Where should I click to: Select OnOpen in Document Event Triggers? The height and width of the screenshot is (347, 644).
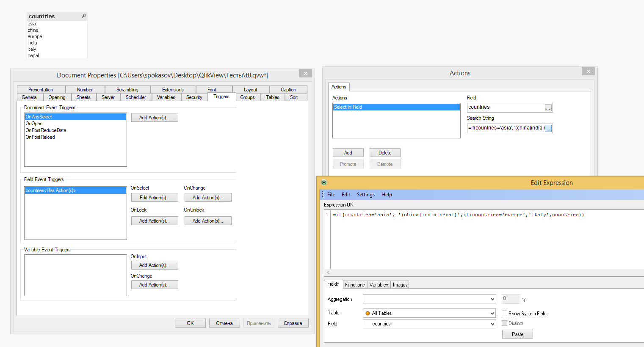click(x=34, y=124)
